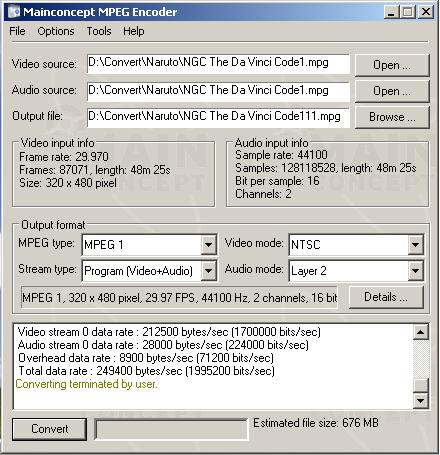The height and width of the screenshot is (455, 440).
Task: Browse for the output file location
Action: (x=392, y=117)
